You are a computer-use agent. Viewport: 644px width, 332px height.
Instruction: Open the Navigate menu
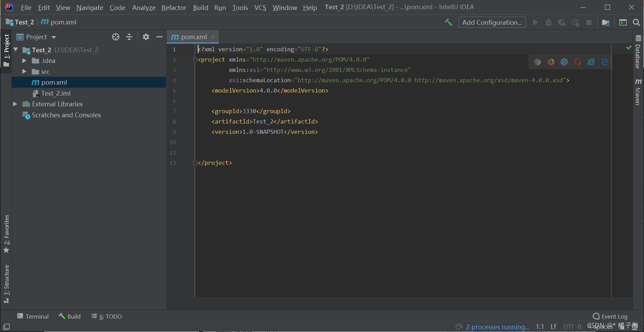coord(90,8)
